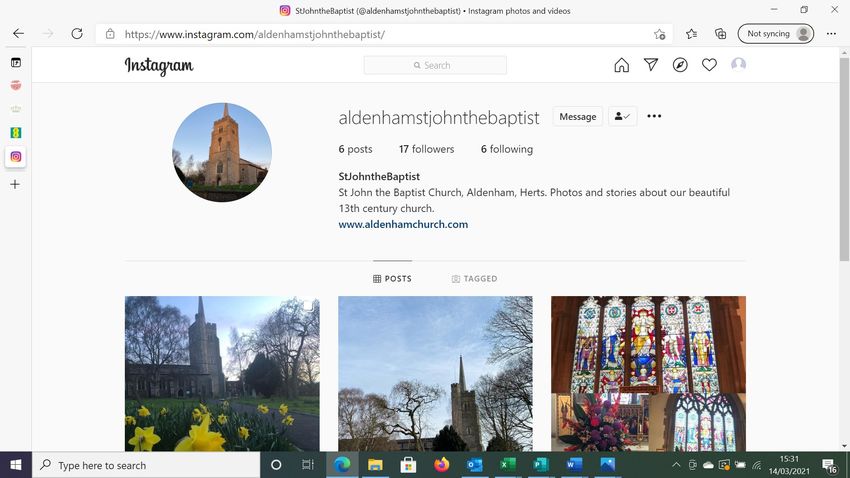Open Publisher from taskbar

coord(541,465)
